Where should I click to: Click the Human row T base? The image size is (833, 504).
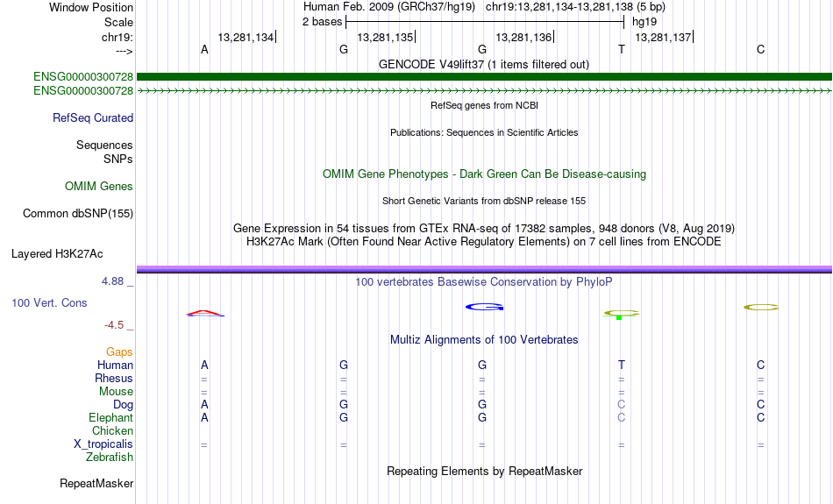(x=621, y=365)
